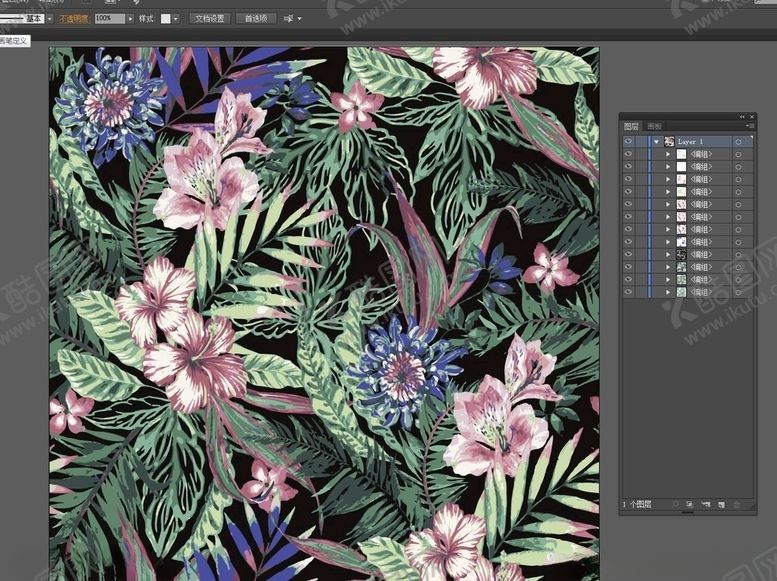Select the eleventh <编组> row name
Viewport: 777px width, 581px height.
701,280
